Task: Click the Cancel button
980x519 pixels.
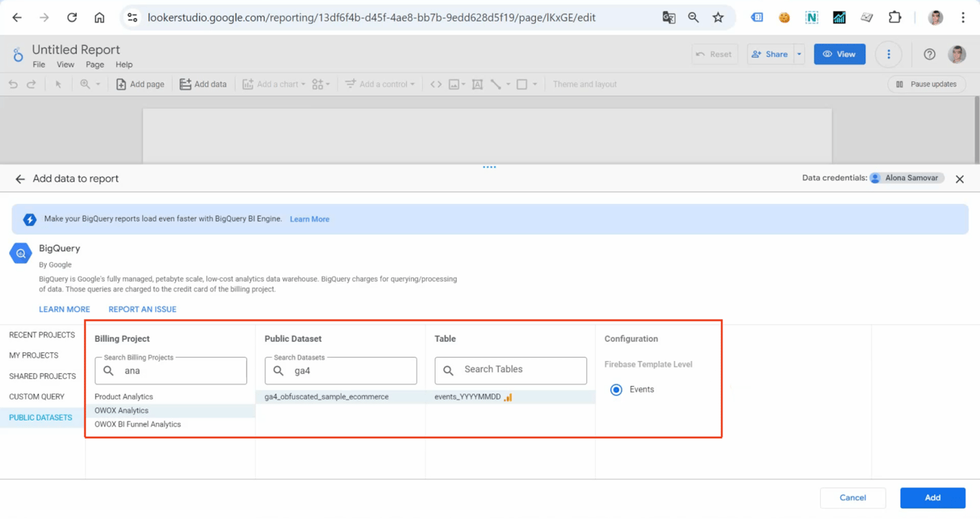Action: tap(853, 497)
